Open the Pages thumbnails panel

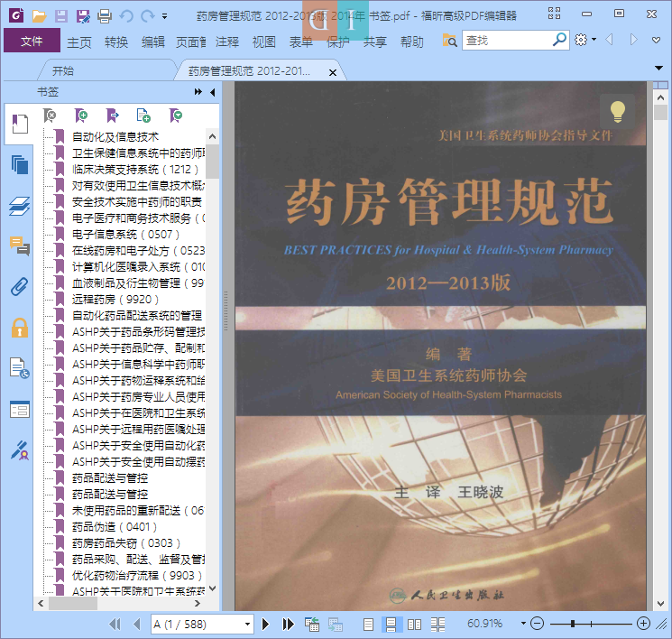[x=19, y=164]
